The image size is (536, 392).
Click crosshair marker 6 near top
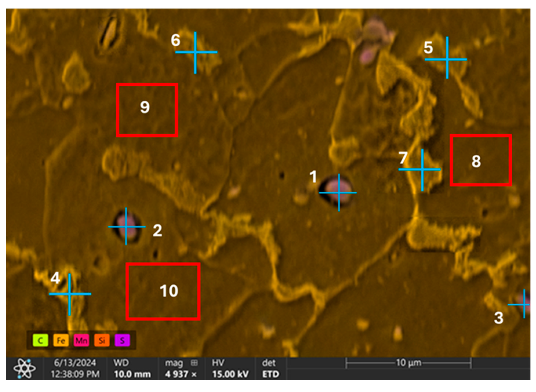(195, 52)
